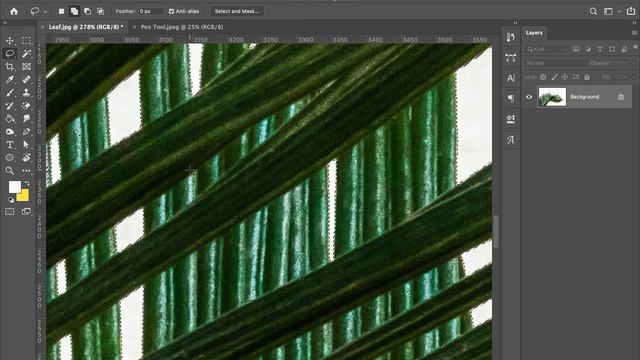Select the Eyedropper tool
The height and width of the screenshot is (360, 640).
pyautogui.click(x=10, y=80)
